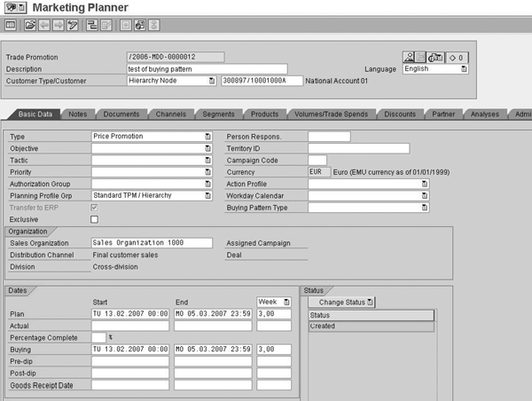The image size is (532, 401).
Task: Click the person icon above Language
Action: click(410, 57)
